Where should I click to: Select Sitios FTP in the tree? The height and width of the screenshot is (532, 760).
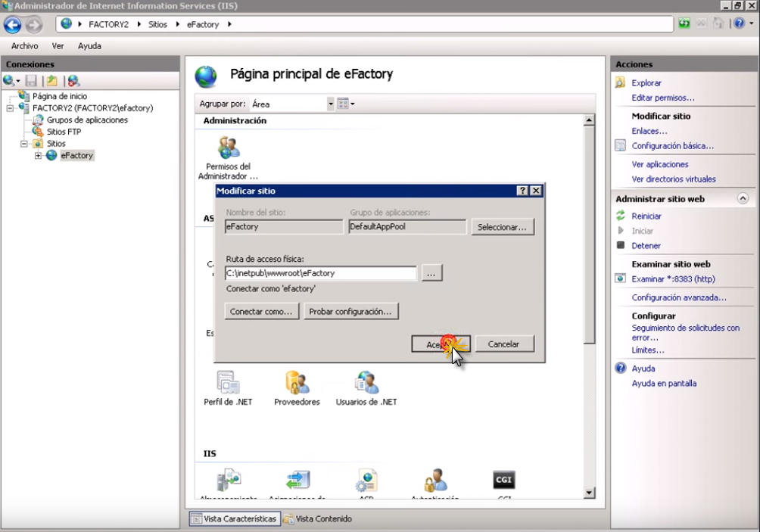coord(64,132)
